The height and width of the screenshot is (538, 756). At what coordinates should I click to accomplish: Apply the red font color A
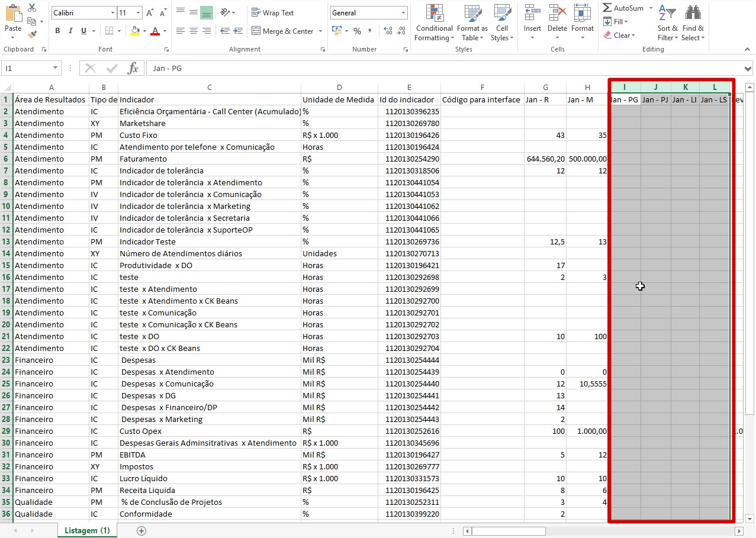pyautogui.click(x=155, y=31)
